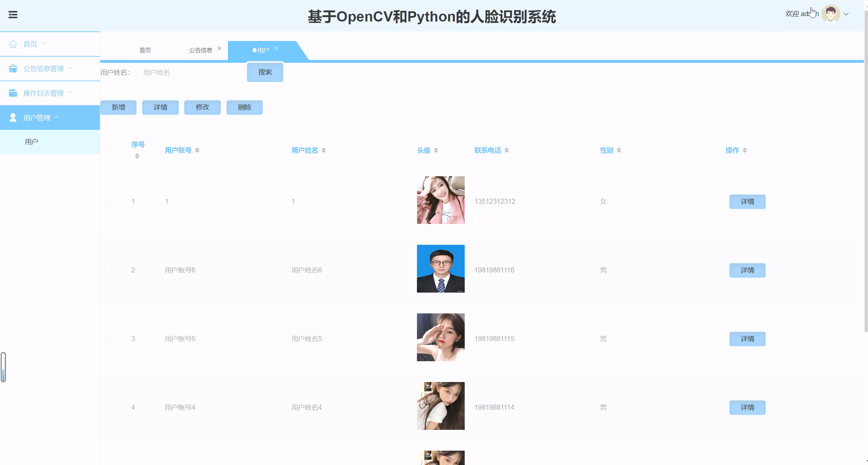The image size is (868, 465).
Task: Click the 用户账号5 cell
Action: 180,339
